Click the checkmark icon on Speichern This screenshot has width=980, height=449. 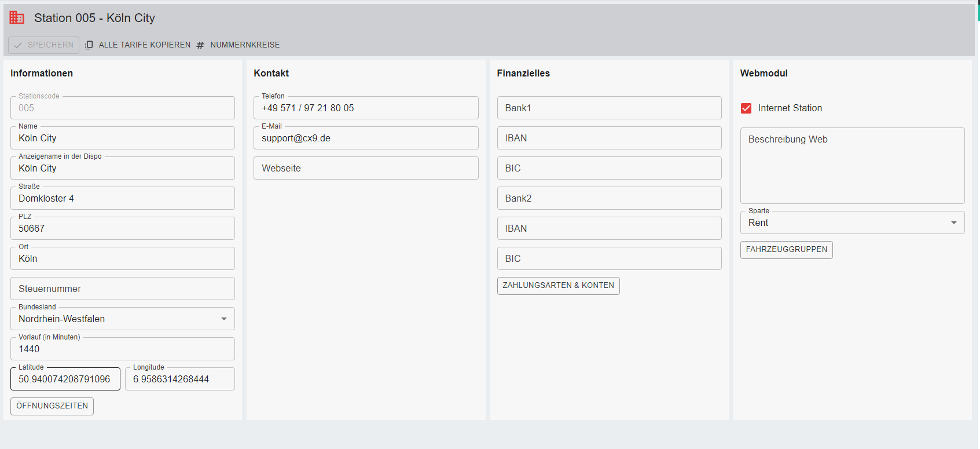coord(18,45)
